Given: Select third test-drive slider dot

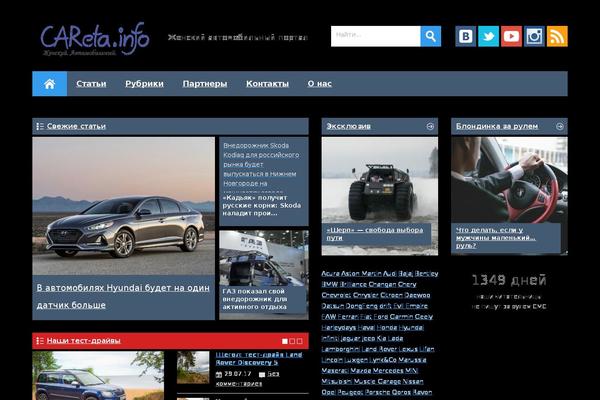Looking at the screenshot, I should click(x=299, y=341).
